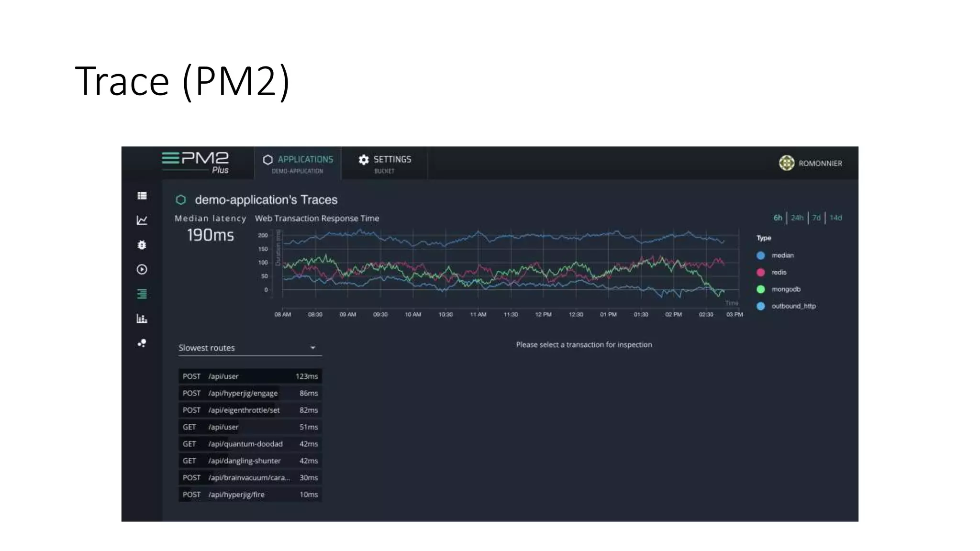This screenshot has height=551, width=980.
Task: Select the 7d time range
Action: pos(816,218)
